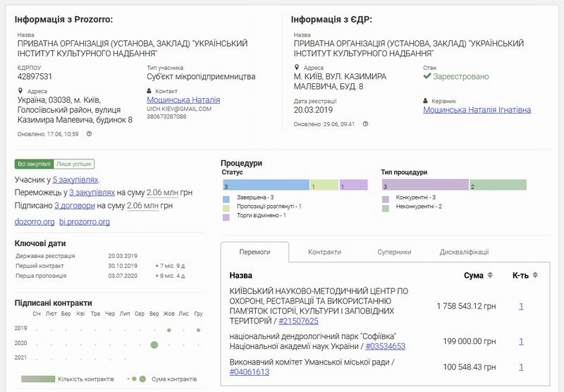Screen dimensions: 564x392
Task: Open dozorro.org link
Action: tap(35, 221)
